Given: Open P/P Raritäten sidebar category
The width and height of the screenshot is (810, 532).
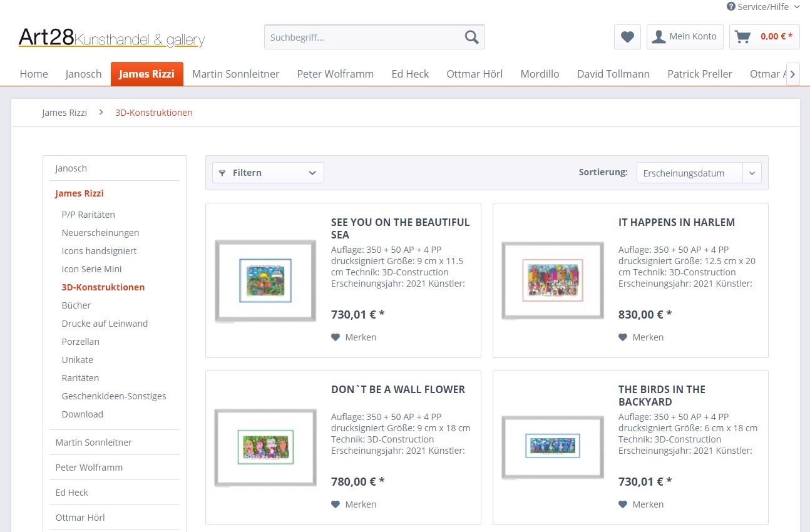Looking at the screenshot, I should pyautogui.click(x=88, y=215).
